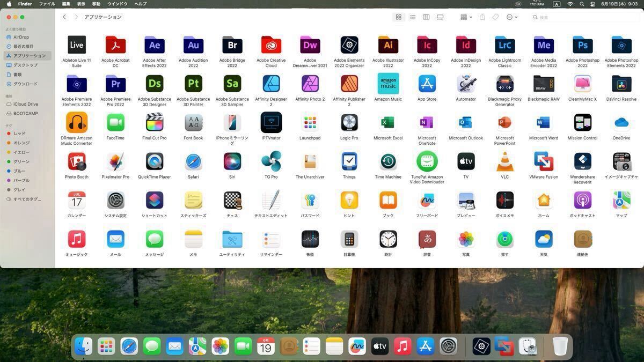Screen dimensions: 644x362
Task: Go back with the toolbar back arrow
Action: (64, 17)
